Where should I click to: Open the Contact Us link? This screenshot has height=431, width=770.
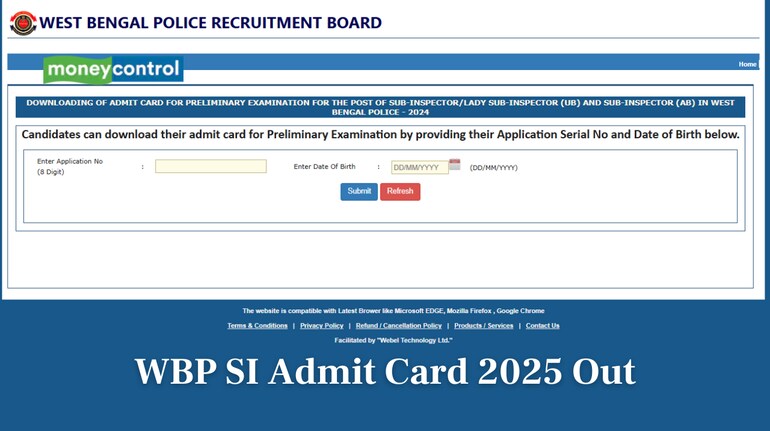pos(542,326)
